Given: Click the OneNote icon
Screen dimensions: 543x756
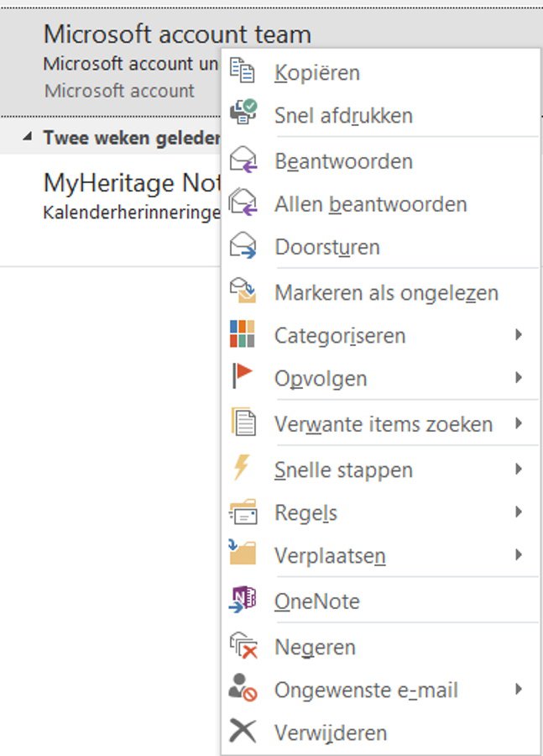Looking at the screenshot, I should [243, 599].
